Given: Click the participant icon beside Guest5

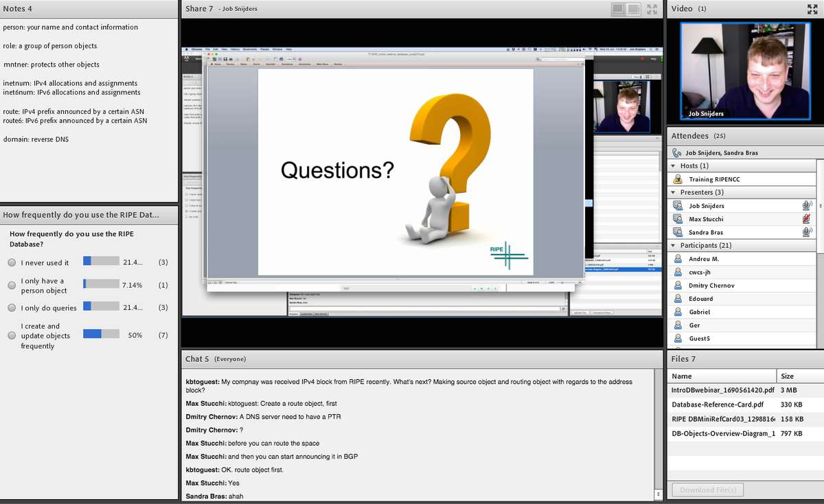Looking at the screenshot, I should coord(678,339).
